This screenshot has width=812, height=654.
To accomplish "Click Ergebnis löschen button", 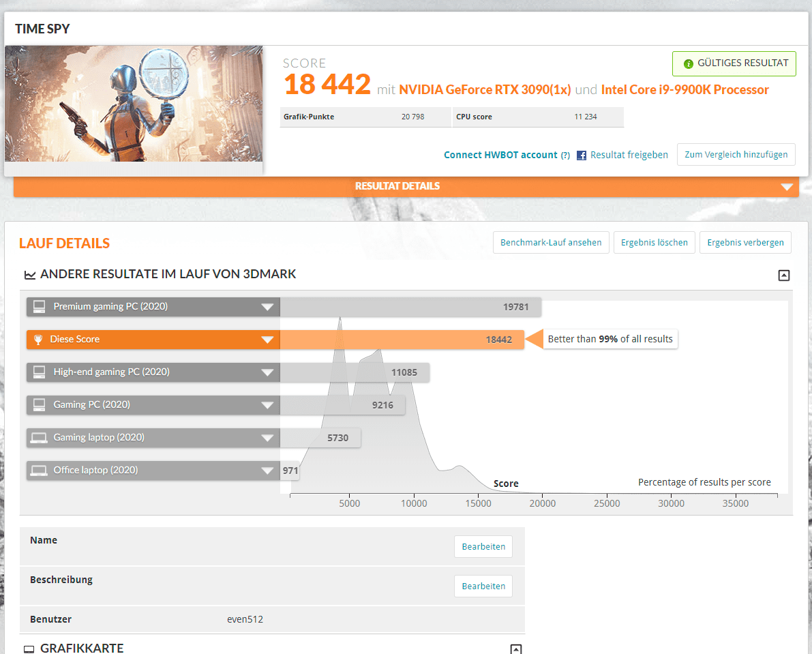I will (x=654, y=242).
